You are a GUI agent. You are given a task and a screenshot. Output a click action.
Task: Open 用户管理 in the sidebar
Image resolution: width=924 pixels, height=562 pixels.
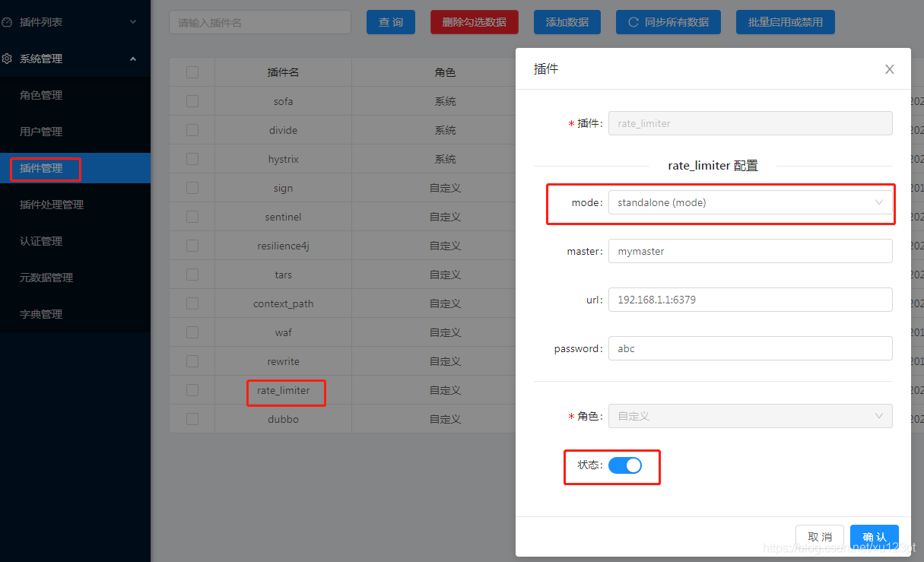coord(75,132)
